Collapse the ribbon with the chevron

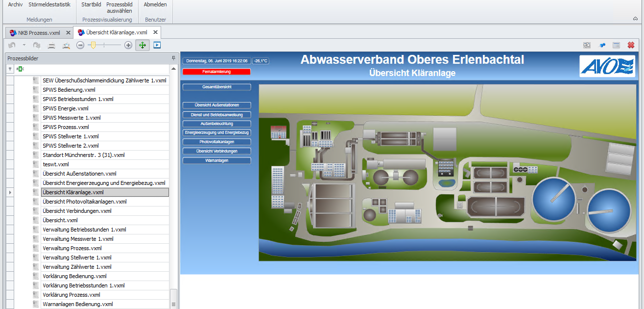[x=635, y=18]
